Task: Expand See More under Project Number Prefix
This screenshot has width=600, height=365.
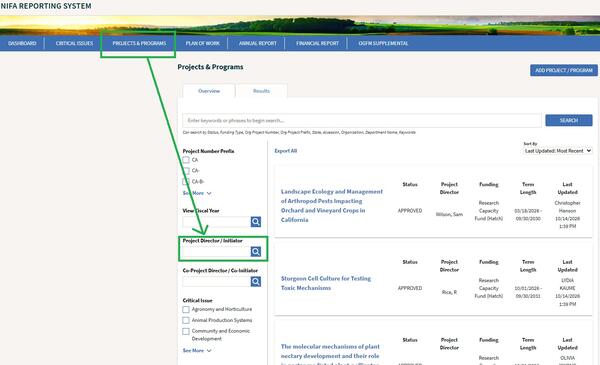Action: click(x=197, y=193)
